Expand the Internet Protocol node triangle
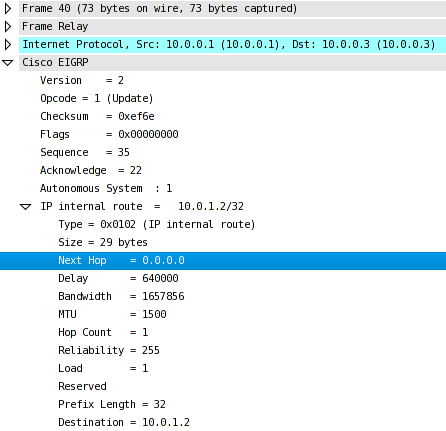Image resolution: width=446 pixels, height=431 pixels. click(x=8, y=44)
